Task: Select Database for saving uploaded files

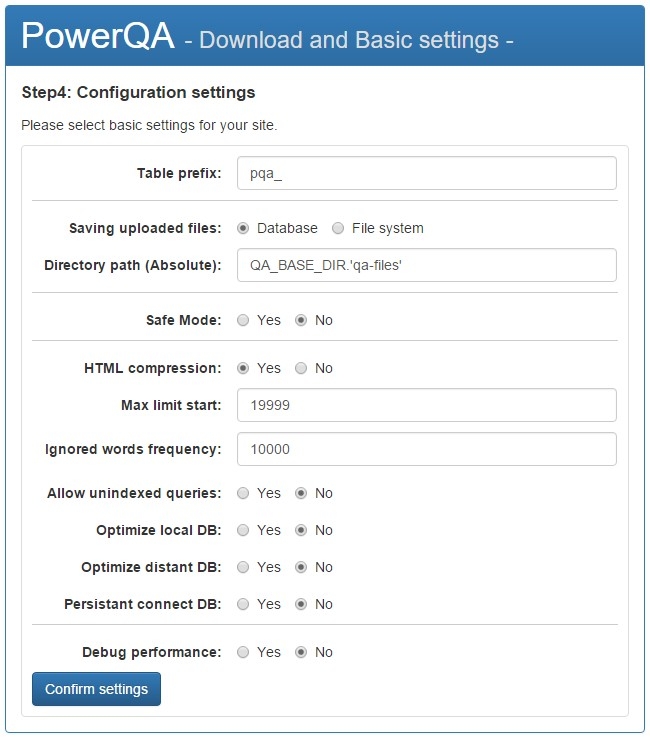Action: (x=243, y=228)
